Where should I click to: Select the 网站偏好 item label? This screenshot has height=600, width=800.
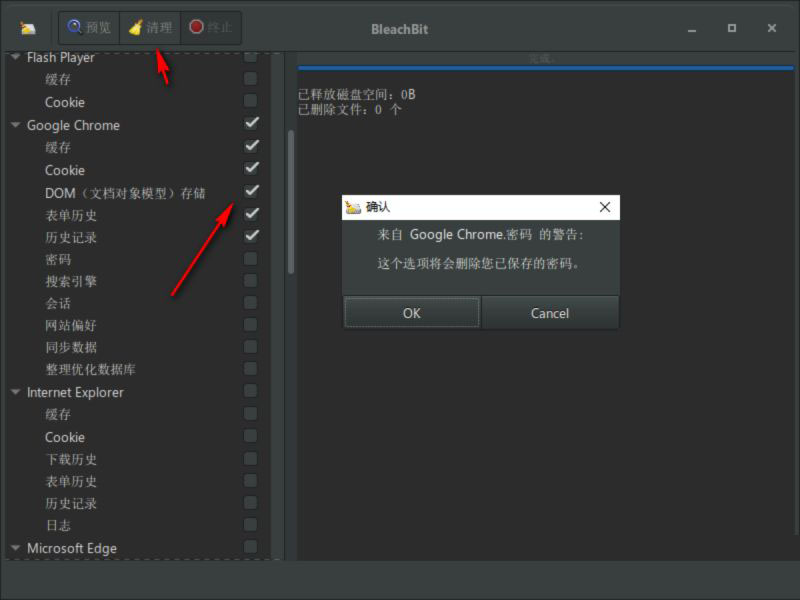[71, 326]
